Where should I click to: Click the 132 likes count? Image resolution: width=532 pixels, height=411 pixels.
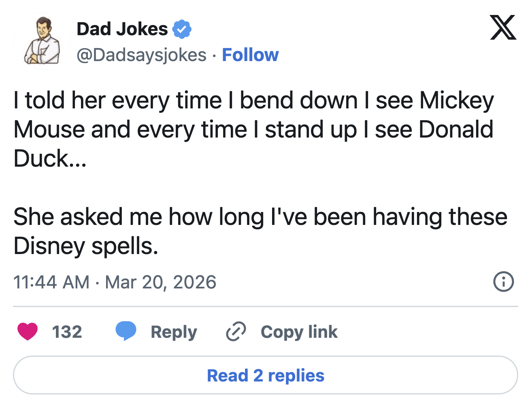click(67, 332)
